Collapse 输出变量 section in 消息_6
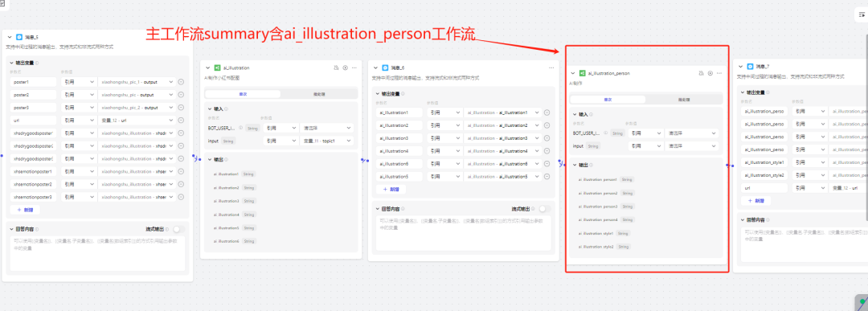Screen dimensions: 868x311 click(377, 93)
